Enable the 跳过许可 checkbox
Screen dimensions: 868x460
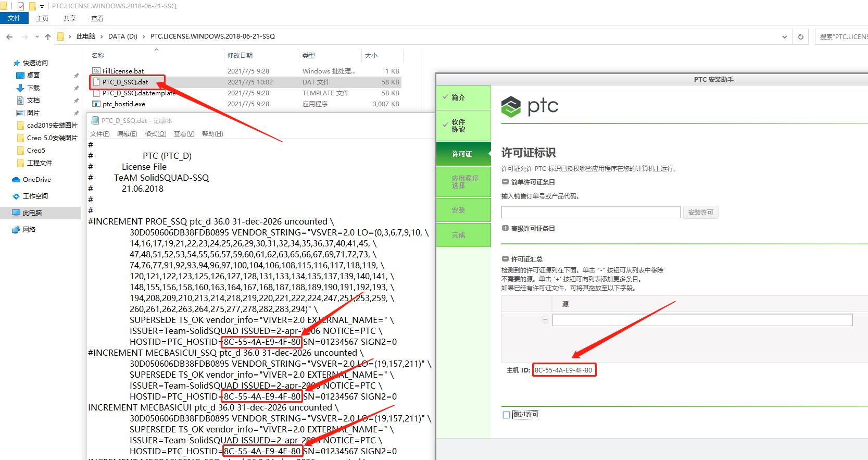pyautogui.click(x=506, y=415)
